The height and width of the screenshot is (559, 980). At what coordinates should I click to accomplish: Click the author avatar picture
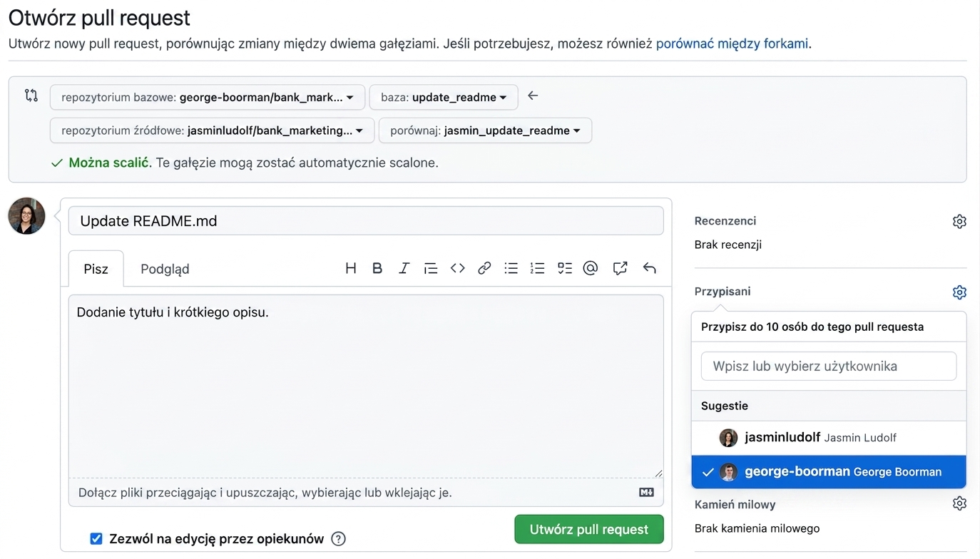coord(27,216)
